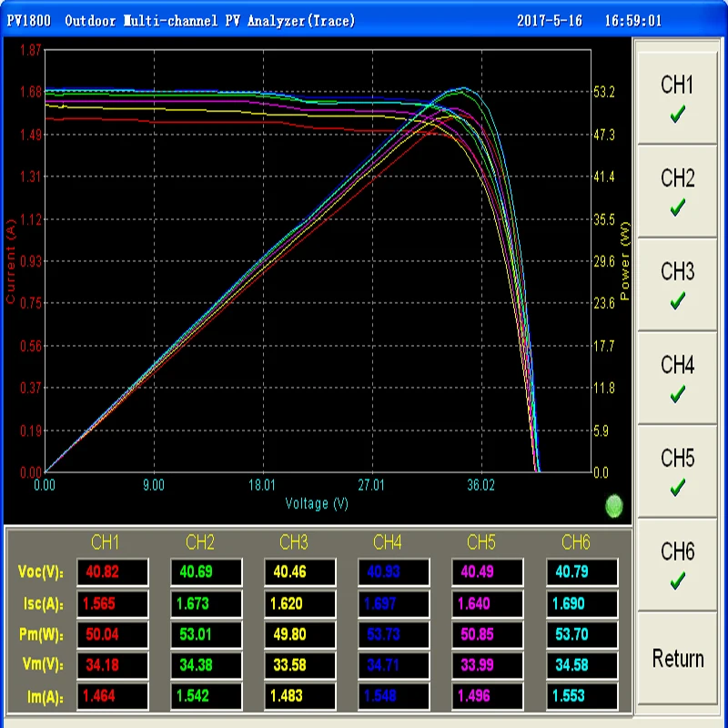728x728 pixels.
Task: Toggle the CH4 channel button
Action: click(678, 378)
